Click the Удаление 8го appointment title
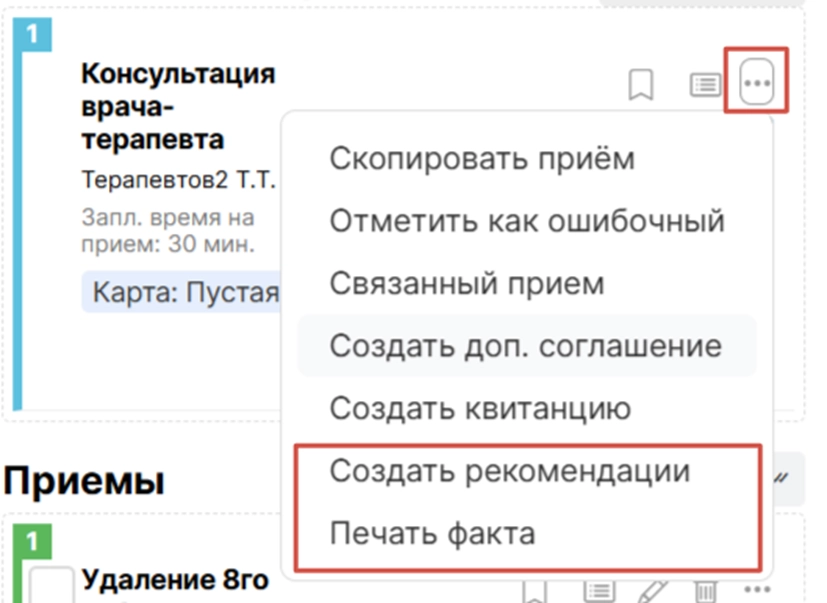The image size is (827, 603). click(x=175, y=580)
